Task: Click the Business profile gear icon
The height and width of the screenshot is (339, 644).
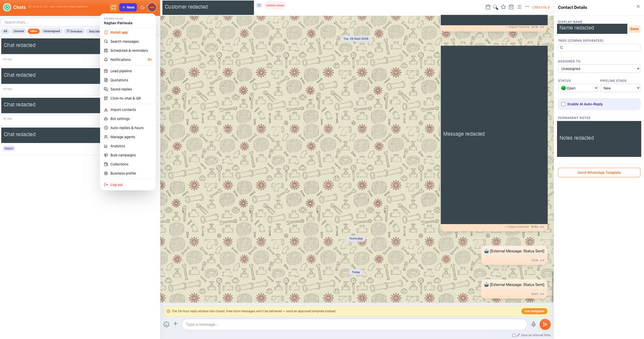Action: pos(106,173)
